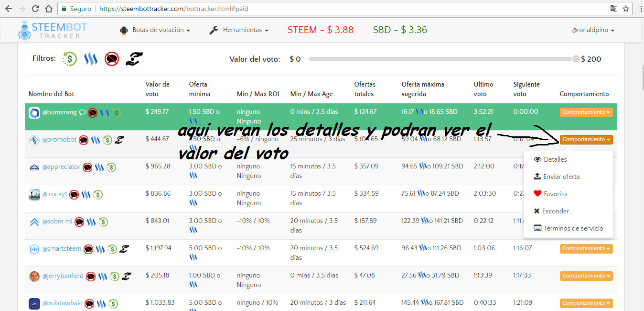644x311 pixels.
Task: Open Comportamiento dropdown for @jerrybanfield
Action: (586, 276)
